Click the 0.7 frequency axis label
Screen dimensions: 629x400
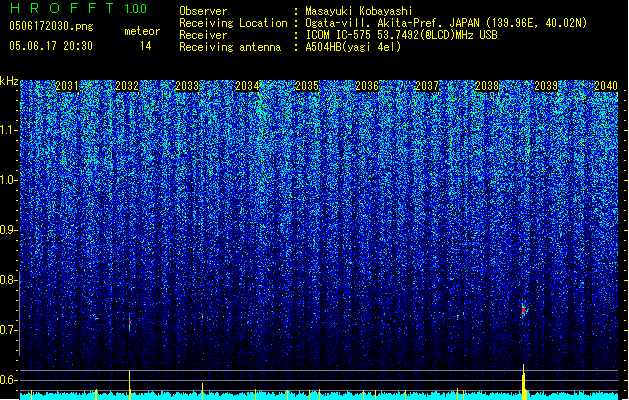[x=9, y=330]
